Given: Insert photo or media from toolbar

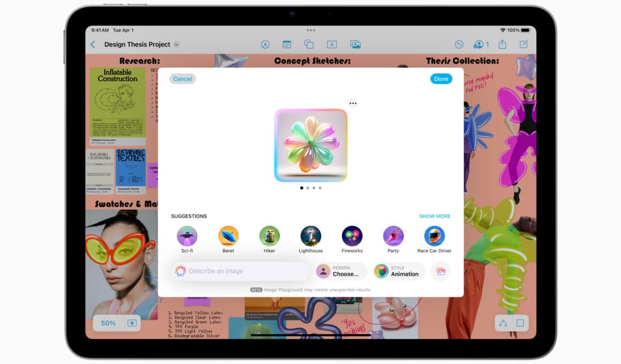Looking at the screenshot, I should 355,44.
